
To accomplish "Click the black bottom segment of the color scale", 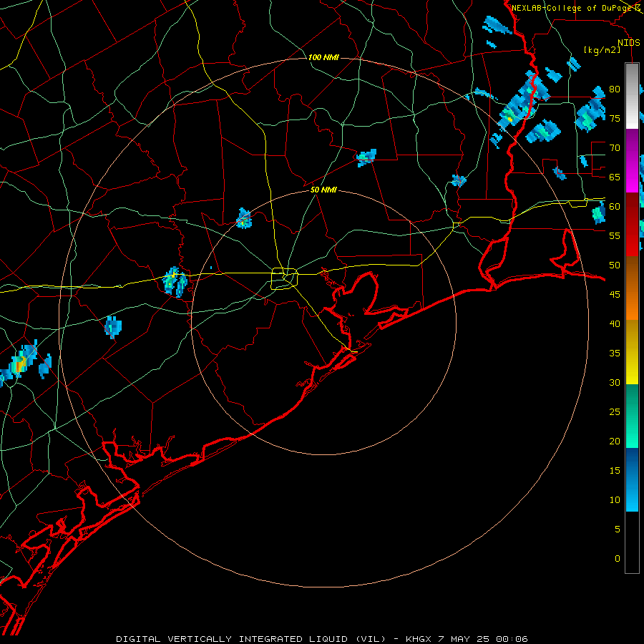I will point(632,542).
